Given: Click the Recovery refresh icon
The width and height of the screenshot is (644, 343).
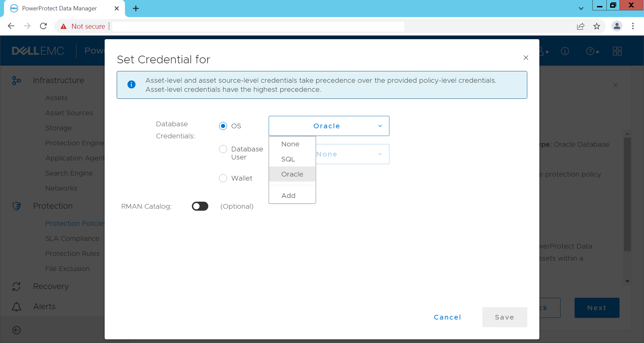Looking at the screenshot, I should pos(16,286).
